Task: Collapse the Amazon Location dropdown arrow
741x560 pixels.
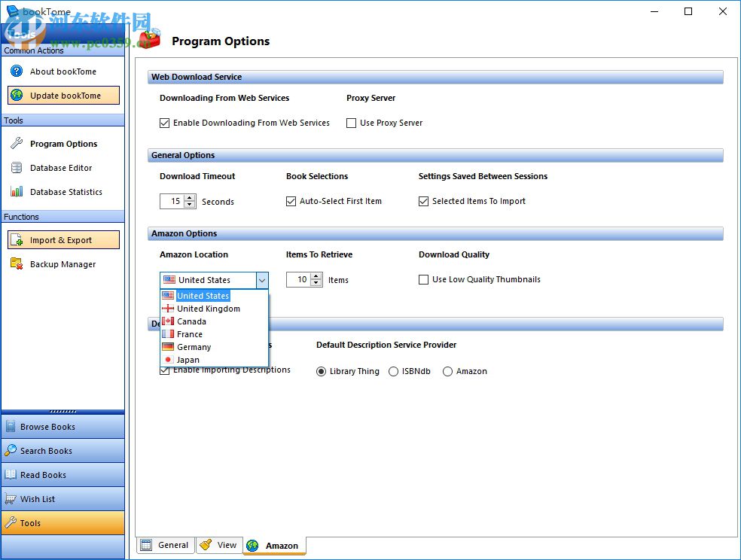Action: (x=262, y=281)
